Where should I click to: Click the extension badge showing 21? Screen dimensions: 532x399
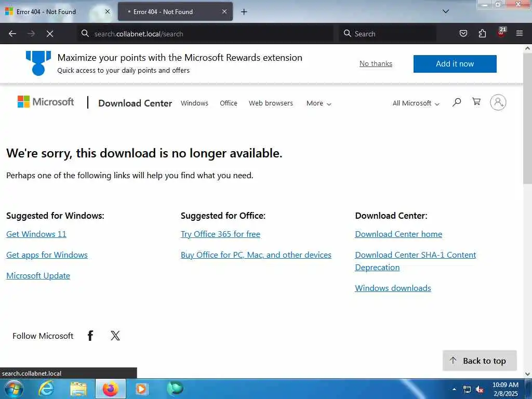(501, 32)
